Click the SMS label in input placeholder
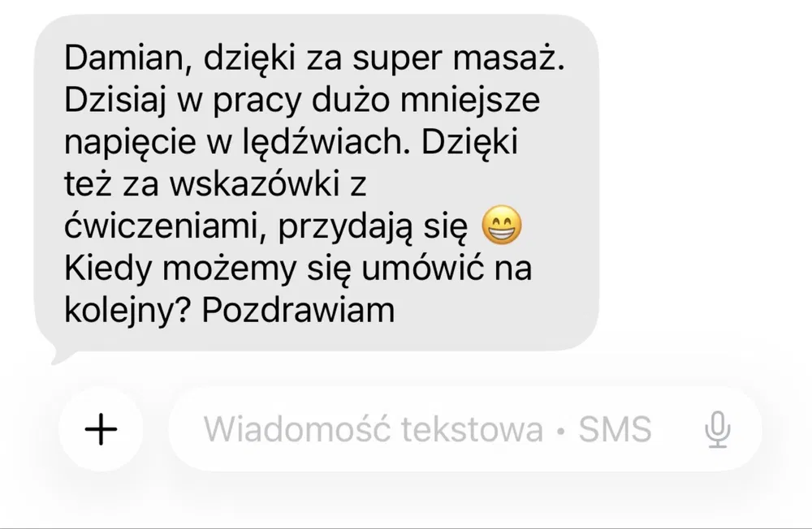Image resolution: width=812 pixels, height=529 pixels. [615, 429]
